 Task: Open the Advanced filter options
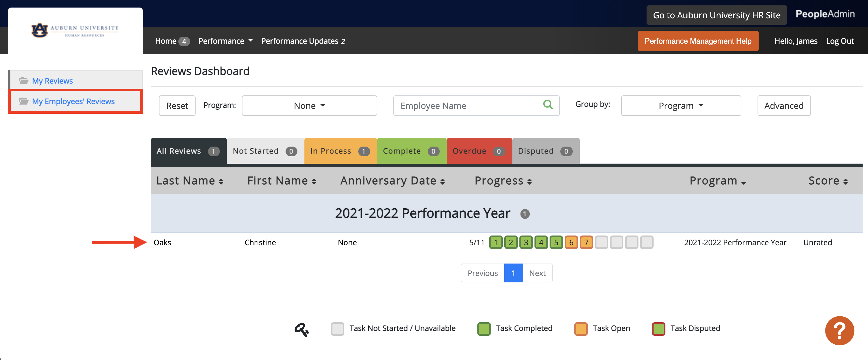pyautogui.click(x=784, y=106)
